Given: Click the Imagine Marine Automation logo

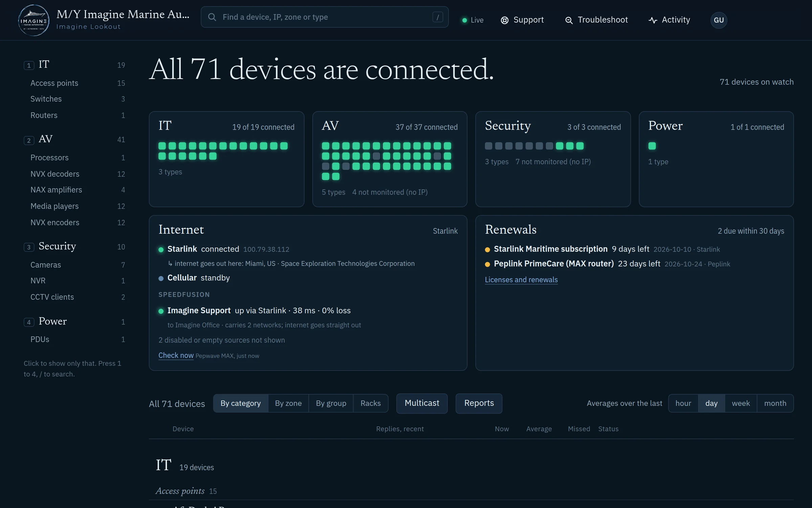Looking at the screenshot, I should tap(33, 20).
